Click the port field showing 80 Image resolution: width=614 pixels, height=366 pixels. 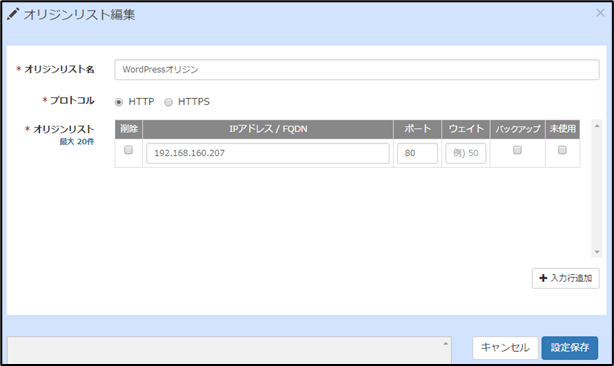[417, 153]
